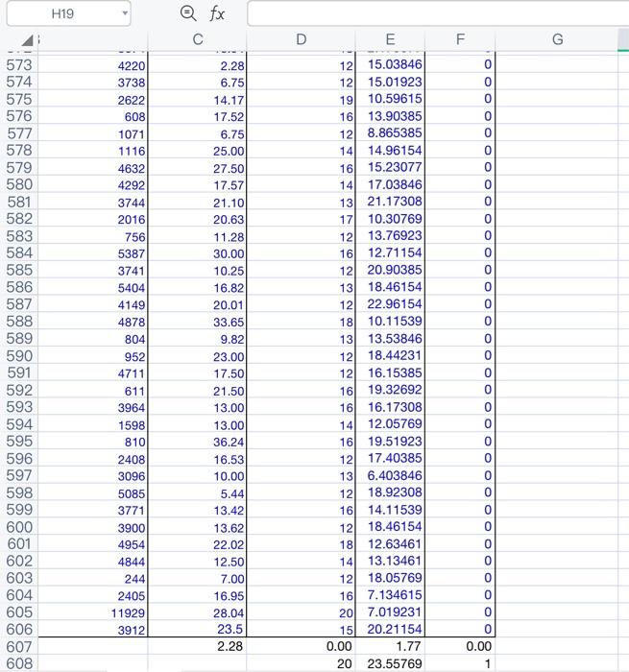Select row 606 header
Image resolution: width=629 pixels, height=672 pixels.
[x=19, y=630]
